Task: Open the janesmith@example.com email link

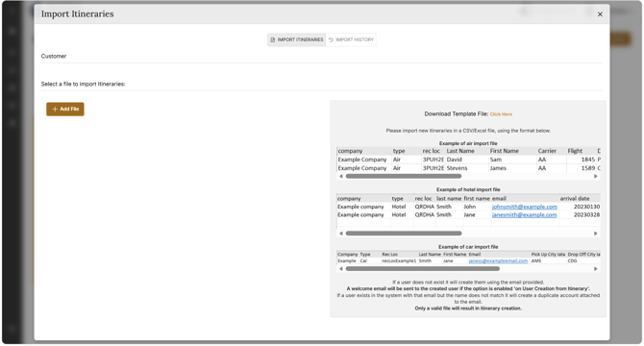Action: (x=524, y=215)
